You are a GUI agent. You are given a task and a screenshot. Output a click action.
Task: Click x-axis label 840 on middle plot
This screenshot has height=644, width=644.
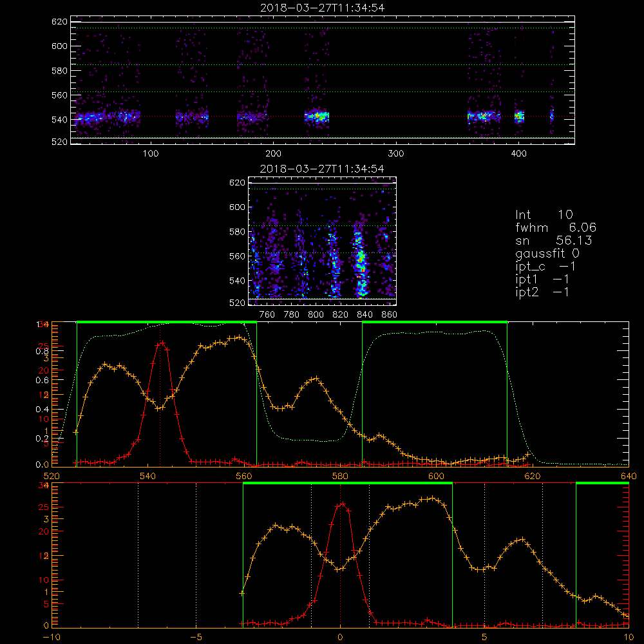(365, 315)
